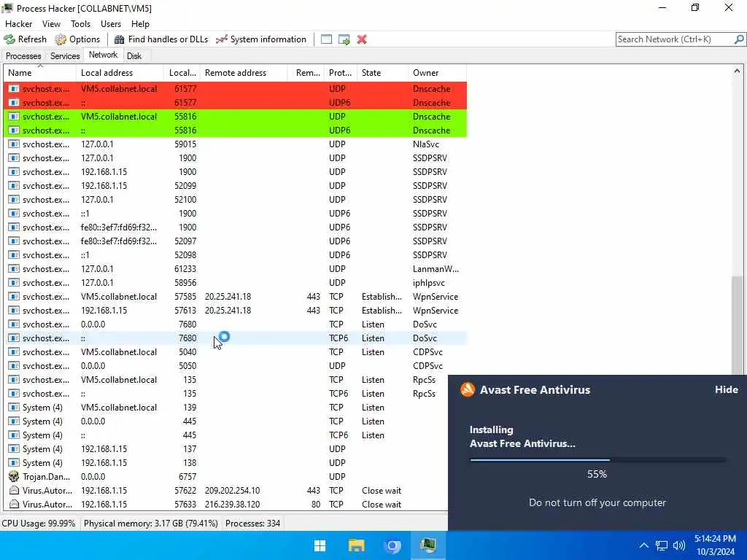Open Find handles or DLLs
Viewport: 747px width, 560px height.
[161, 39]
